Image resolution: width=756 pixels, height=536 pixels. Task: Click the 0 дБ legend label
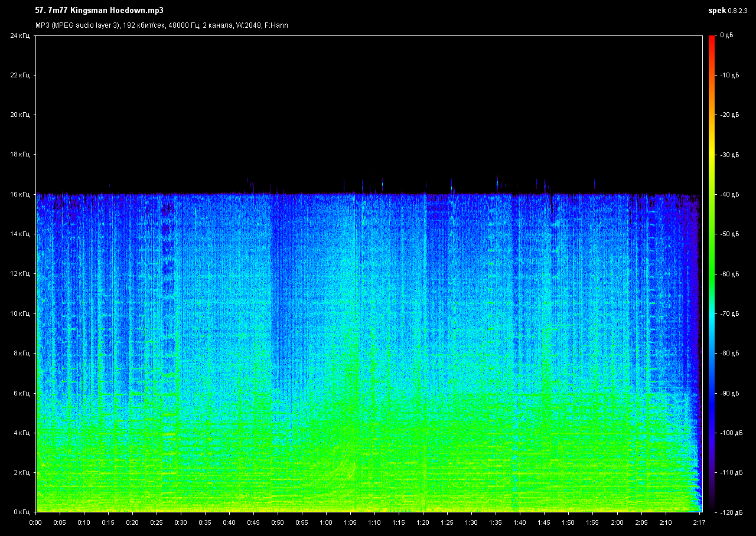(726, 36)
